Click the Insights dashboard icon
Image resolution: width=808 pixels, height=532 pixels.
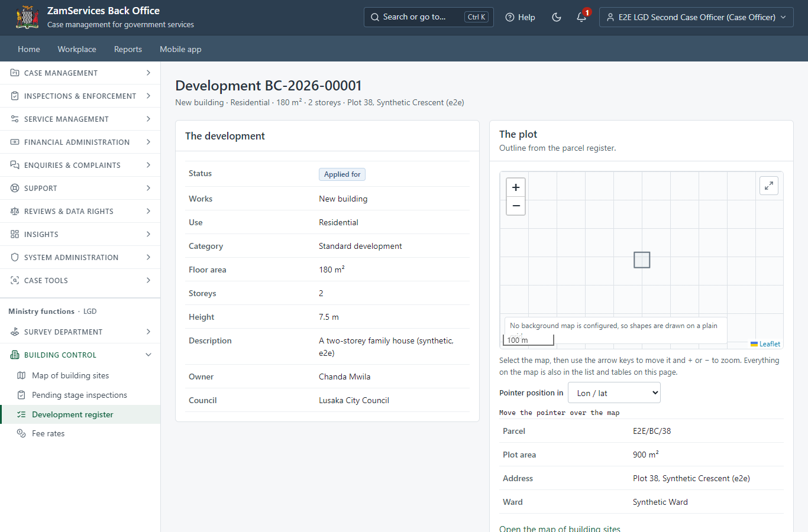pyautogui.click(x=15, y=234)
